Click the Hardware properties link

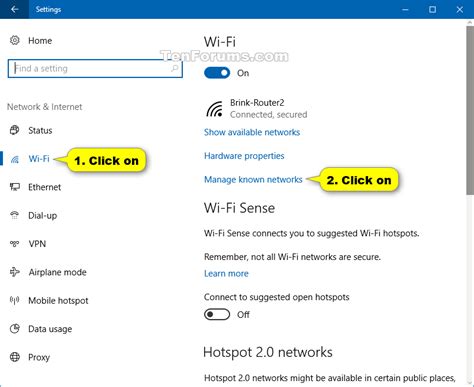click(244, 156)
